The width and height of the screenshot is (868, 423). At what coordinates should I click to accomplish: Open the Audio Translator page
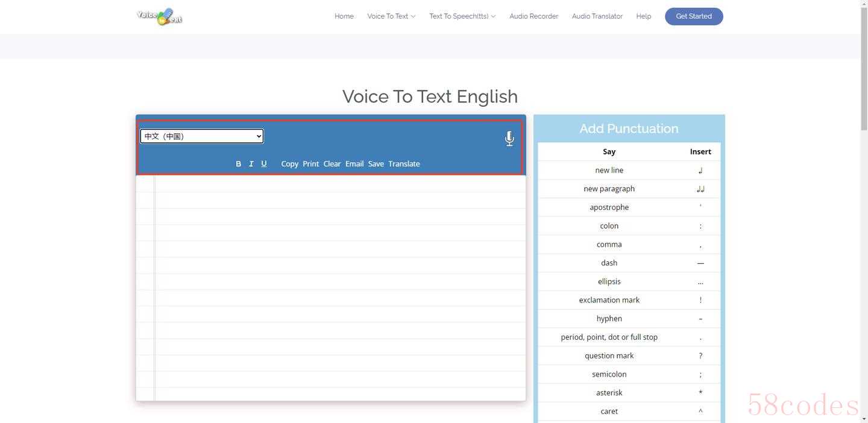597,16
